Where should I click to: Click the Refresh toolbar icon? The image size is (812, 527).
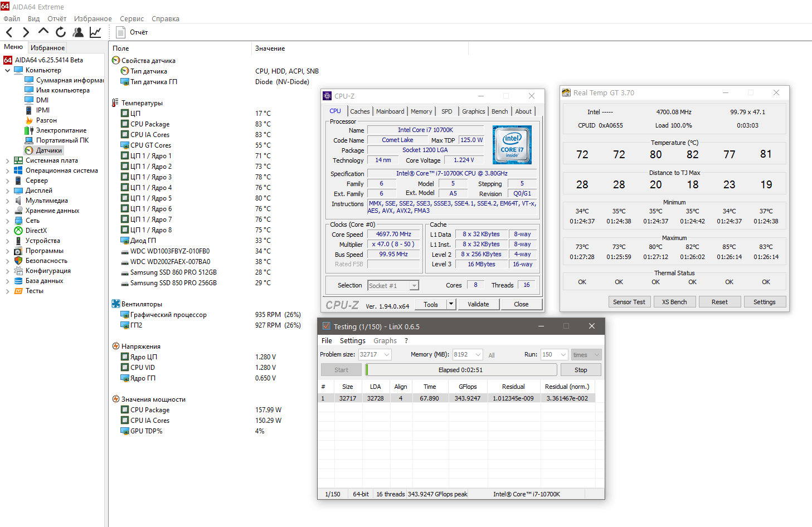coord(61,32)
